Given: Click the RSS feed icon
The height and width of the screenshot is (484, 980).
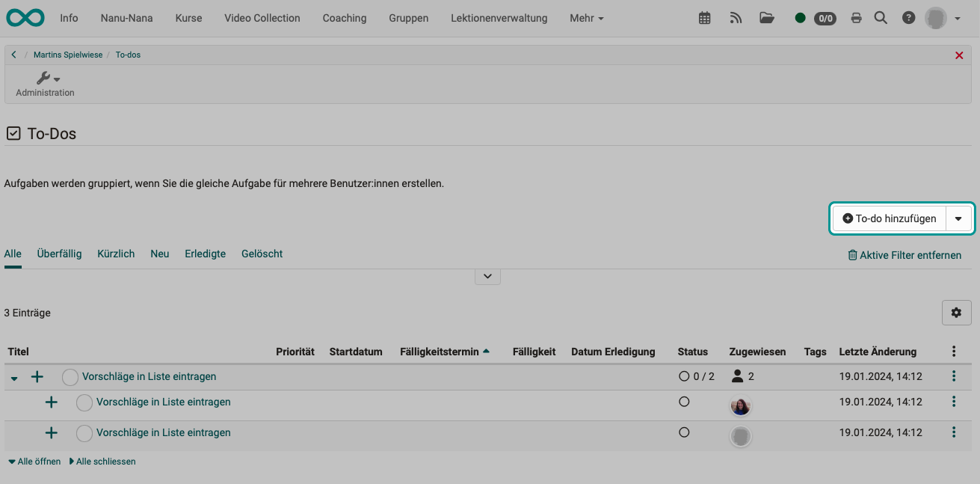Looking at the screenshot, I should (x=736, y=19).
